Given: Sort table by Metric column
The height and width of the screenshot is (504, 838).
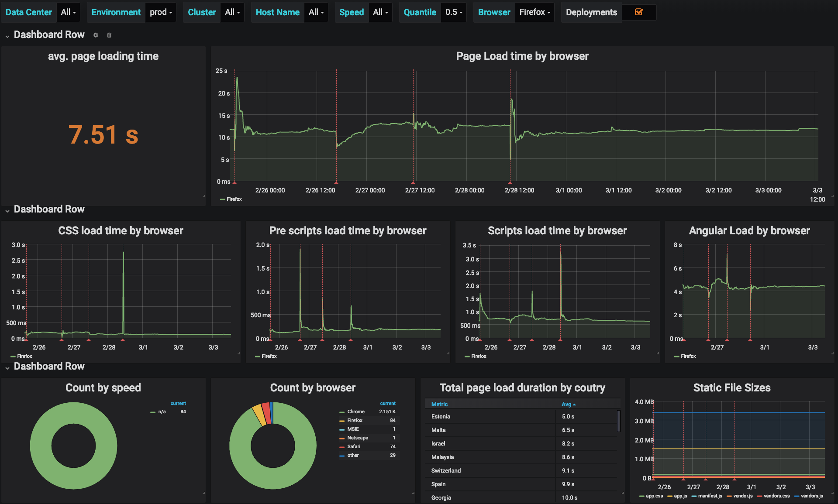Looking at the screenshot, I should (x=439, y=404).
